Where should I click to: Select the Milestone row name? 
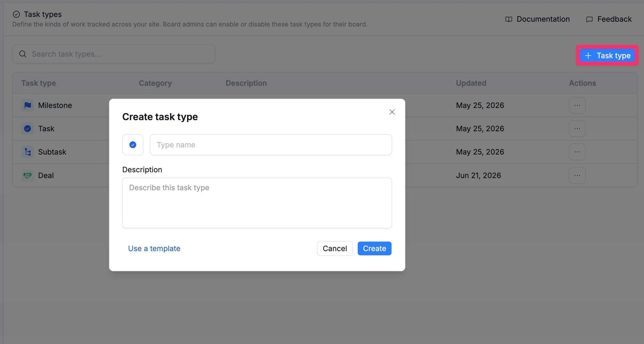55,105
